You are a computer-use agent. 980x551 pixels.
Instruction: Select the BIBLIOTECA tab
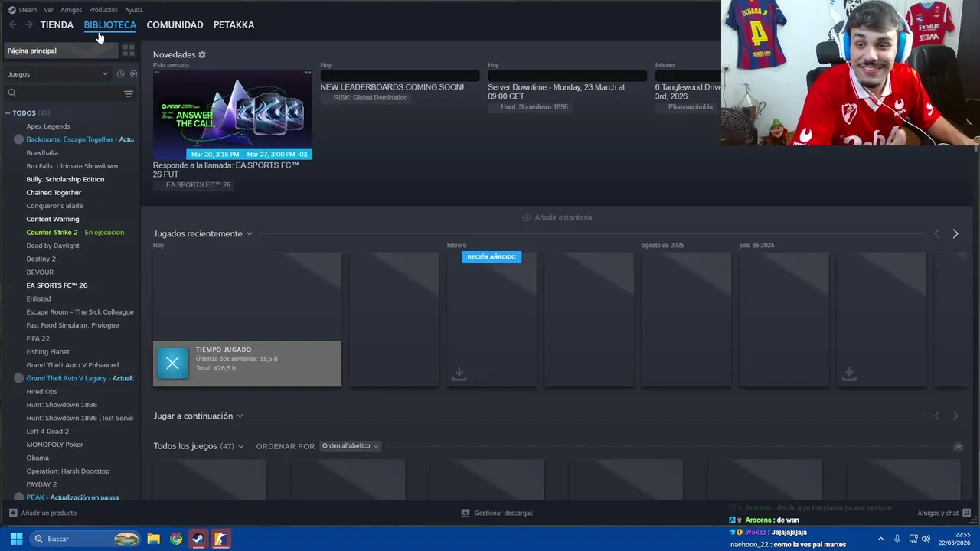110,24
